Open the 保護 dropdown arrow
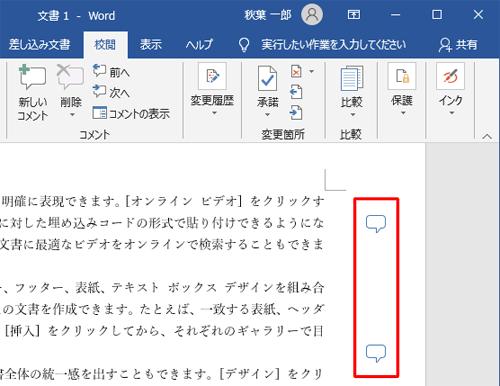Viewport: 500px width, 386px height. 403,113
